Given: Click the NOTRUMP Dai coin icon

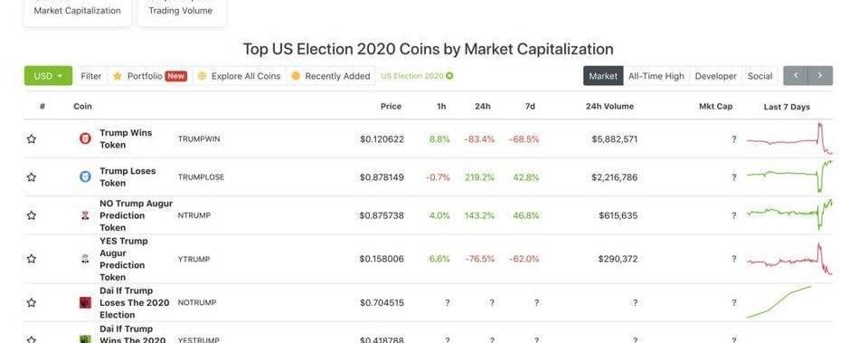Looking at the screenshot, I should click(85, 302).
